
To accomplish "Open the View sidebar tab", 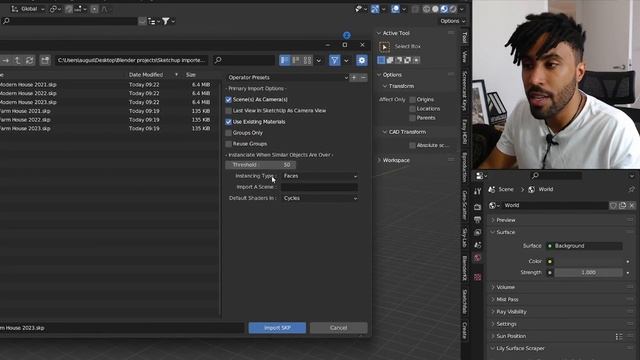I will click(464, 57).
